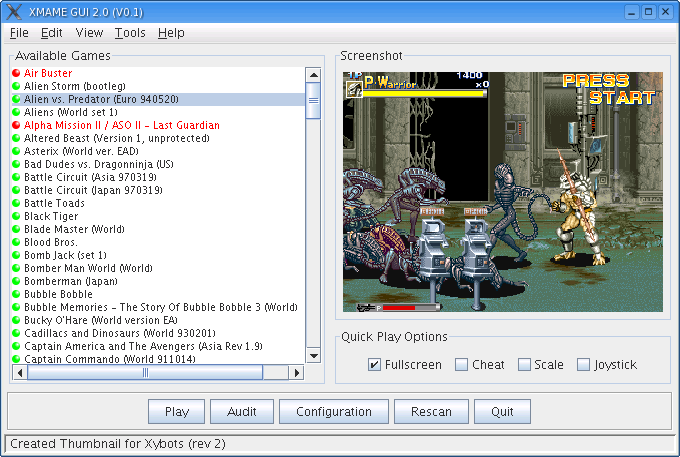Click green dot beside Bucky O'Hare
Screen dimensions: 680x457
tap(16, 320)
